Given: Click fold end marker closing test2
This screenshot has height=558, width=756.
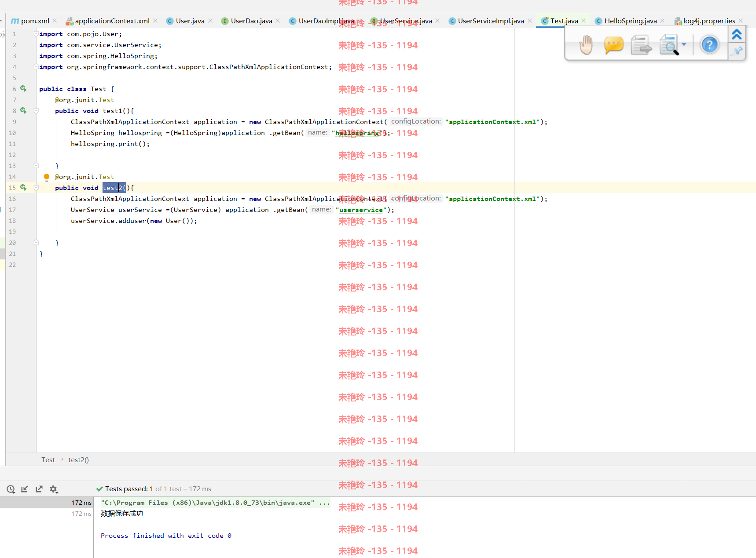Looking at the screenshot, I should (x=36, y=243).
